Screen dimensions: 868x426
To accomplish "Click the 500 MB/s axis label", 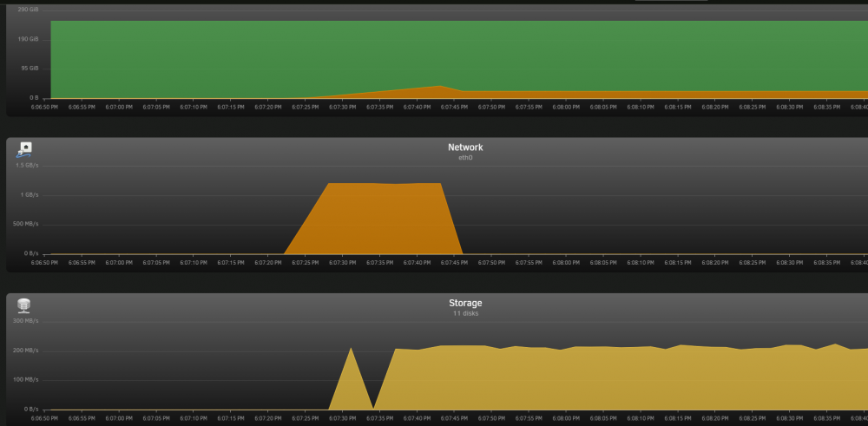I will point(26,224).
